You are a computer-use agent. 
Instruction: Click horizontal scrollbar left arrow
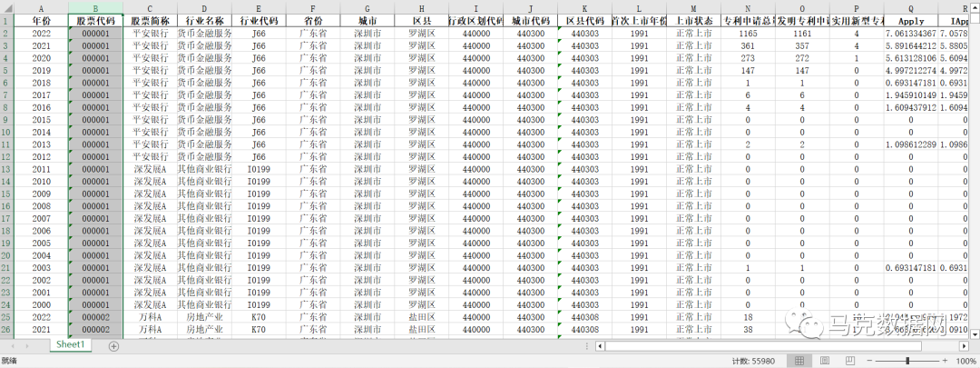click(600, 345)
